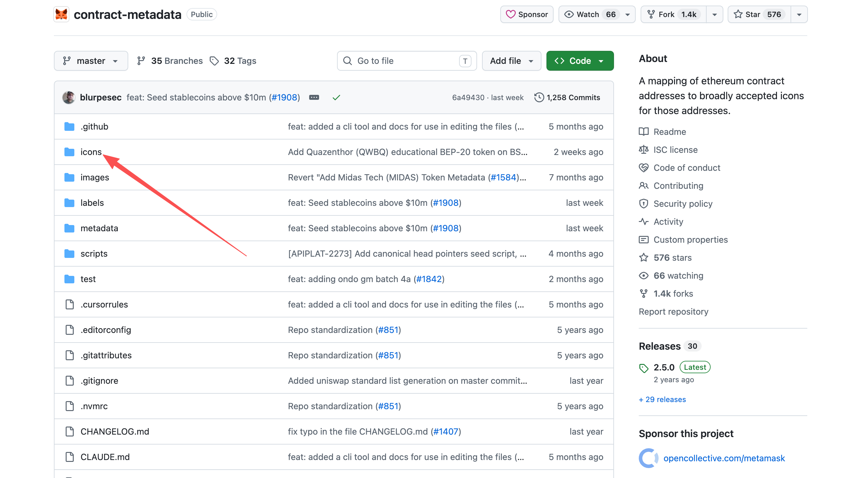Click the blurpesec author avatar

(69, 97)
